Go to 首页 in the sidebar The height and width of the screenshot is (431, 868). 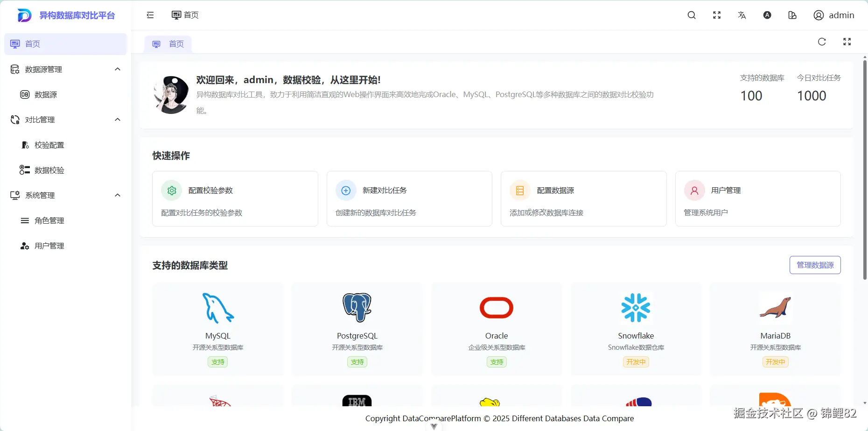pos(65,44)
